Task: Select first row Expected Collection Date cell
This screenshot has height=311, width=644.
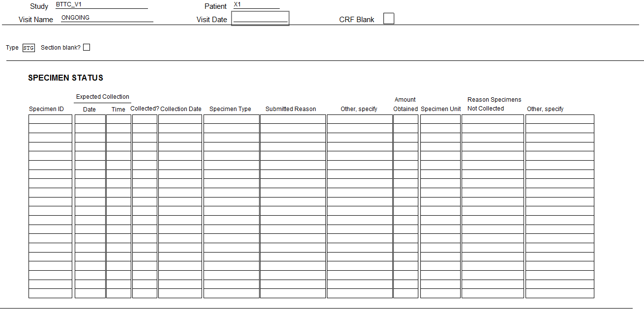Action: coord(90,119)
